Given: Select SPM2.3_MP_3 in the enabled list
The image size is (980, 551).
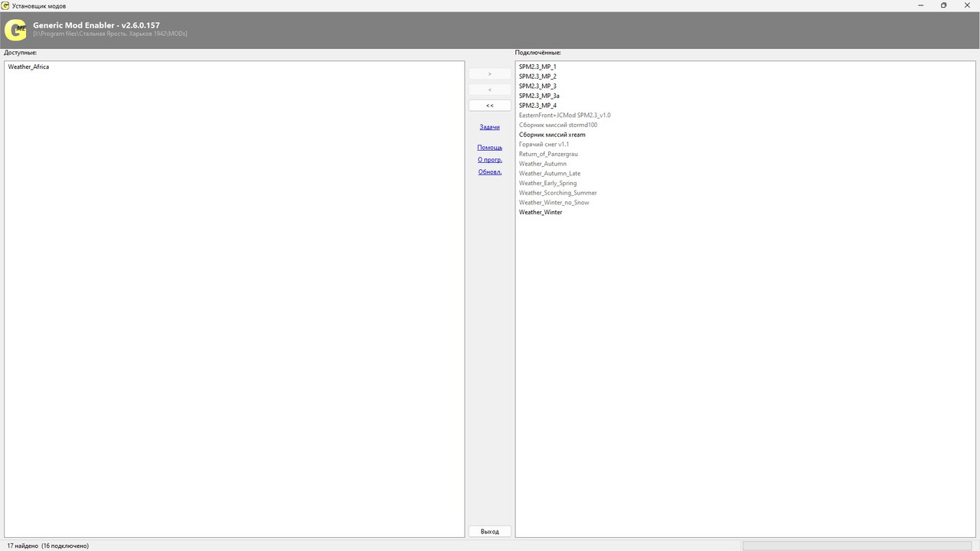Looking at the screenshot, I should [537, 86].
